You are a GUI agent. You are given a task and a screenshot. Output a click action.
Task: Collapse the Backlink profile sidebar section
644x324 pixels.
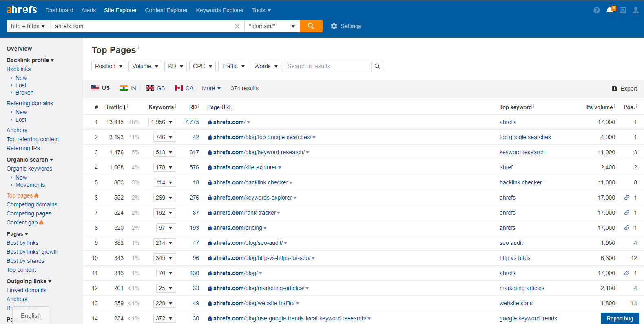tap(30, 60)
